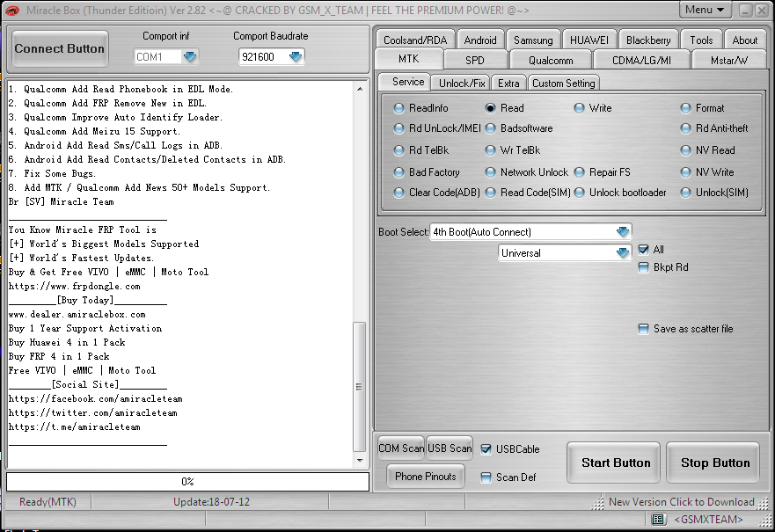
Task: Select the Bad Factory option
Action: pos(398,172)
